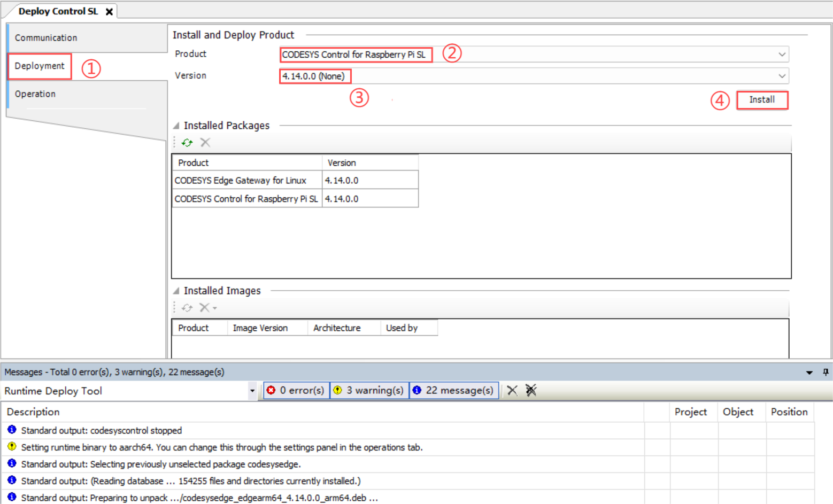Switch to the Communication tab
Screen dimensions: 833x504
click(46, 38)
